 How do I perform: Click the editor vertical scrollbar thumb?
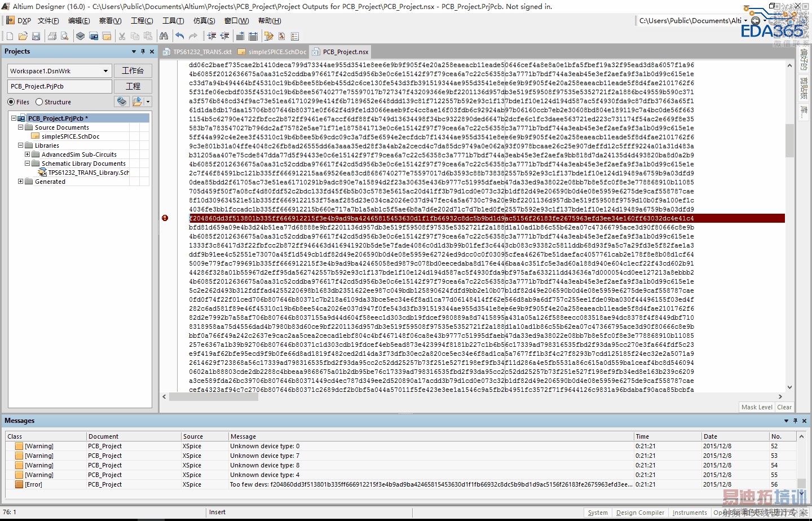(789, 140)
